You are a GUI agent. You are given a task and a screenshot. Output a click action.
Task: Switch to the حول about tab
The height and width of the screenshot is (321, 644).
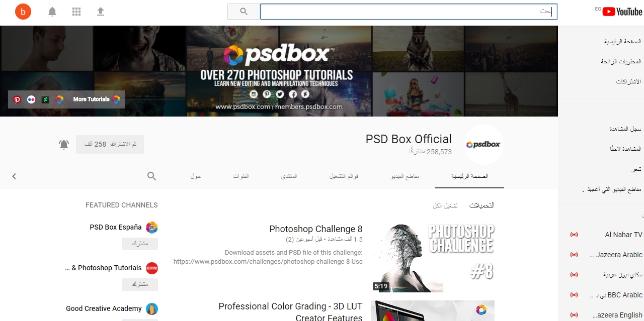click(x=196, y=176)
